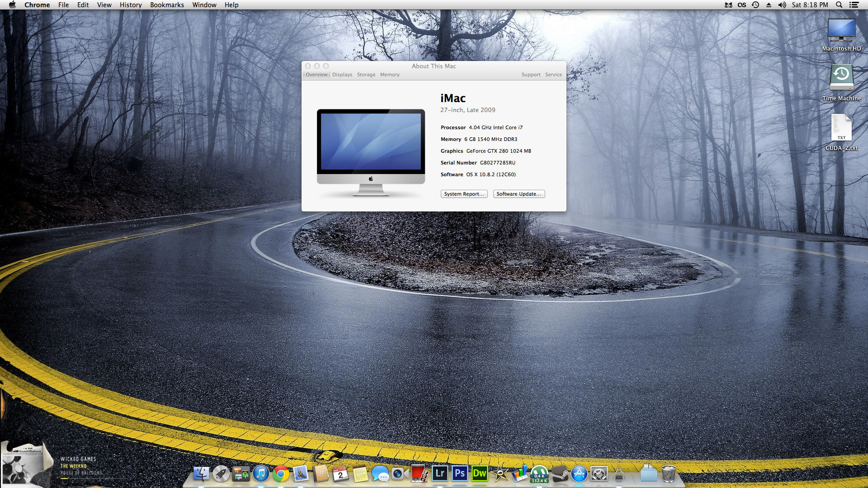Open Messages speech bubble icon in dock

coord(380,474)
